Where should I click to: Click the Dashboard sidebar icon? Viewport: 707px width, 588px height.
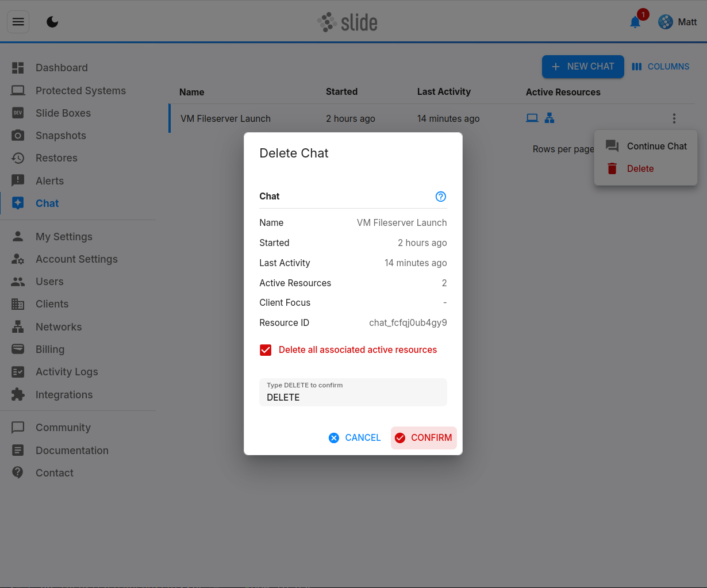[18, 68]
